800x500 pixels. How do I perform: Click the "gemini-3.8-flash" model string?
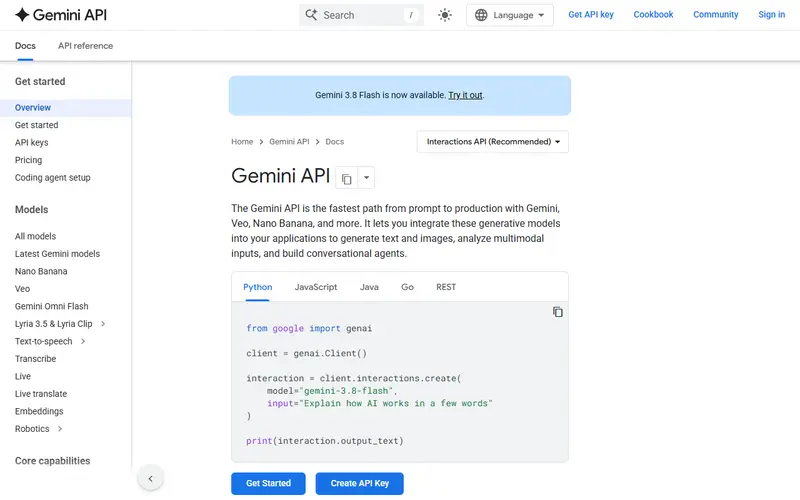[x=348, y=391]
